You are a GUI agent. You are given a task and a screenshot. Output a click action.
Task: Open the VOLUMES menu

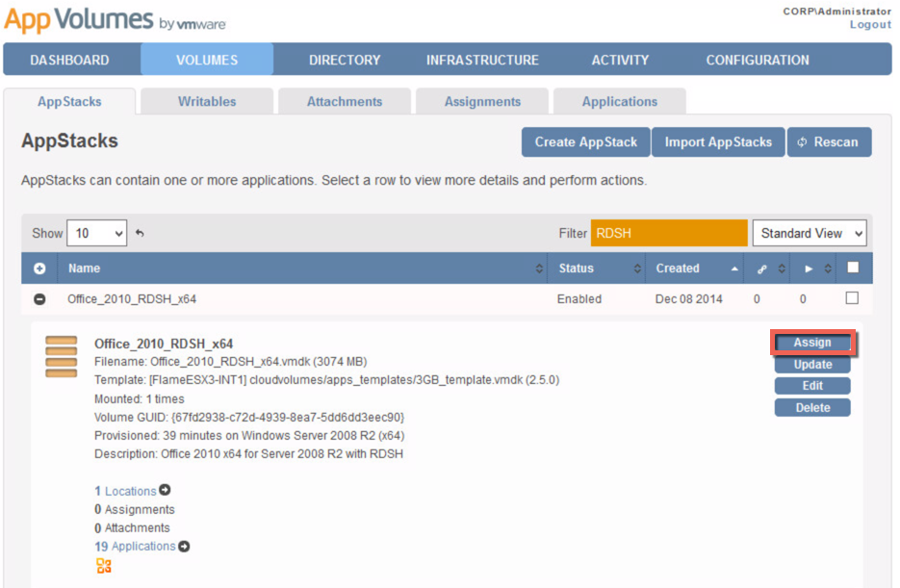pos(207,60)
